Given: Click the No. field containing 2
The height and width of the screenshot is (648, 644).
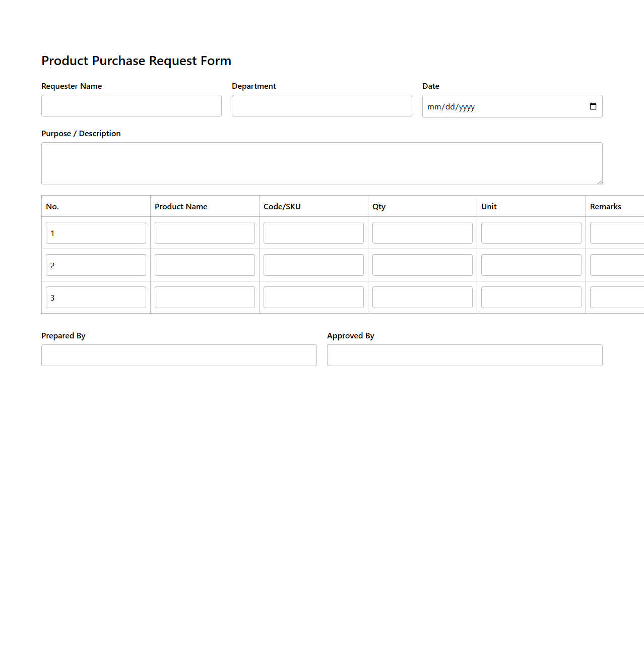Looking at the screenshot, I should click(x=96, y=265).
